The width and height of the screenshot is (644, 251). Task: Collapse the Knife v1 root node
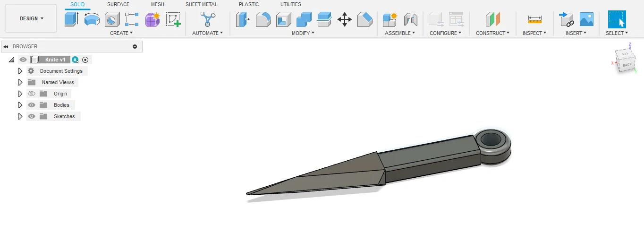(x=11, y=60)
